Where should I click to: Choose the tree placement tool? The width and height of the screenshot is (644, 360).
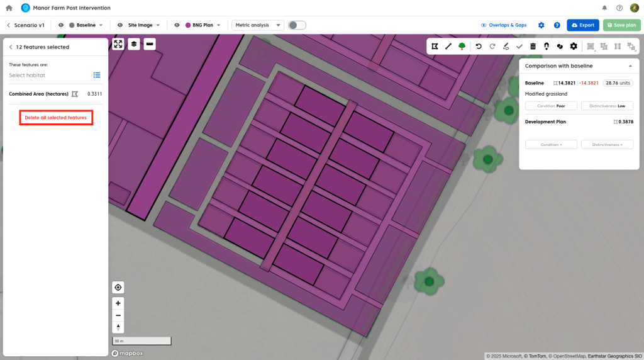[x=462, y=46]
